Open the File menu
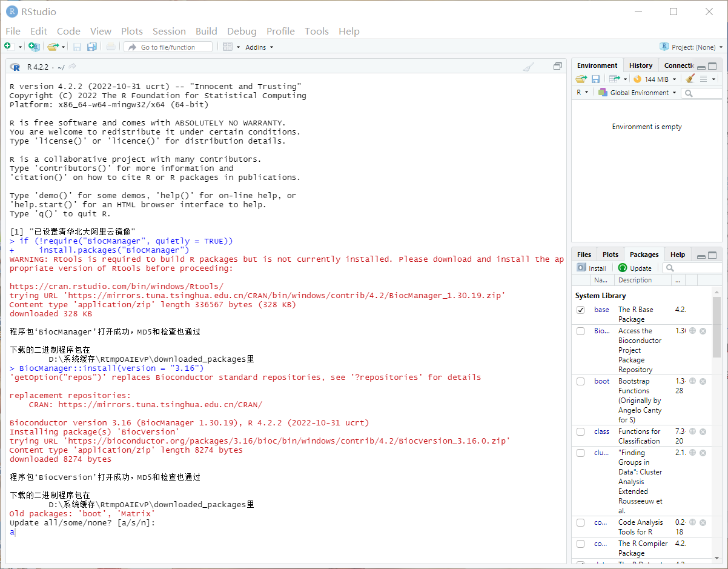Image resolution: width=728 pixels, height=569 pixels. 13,31
